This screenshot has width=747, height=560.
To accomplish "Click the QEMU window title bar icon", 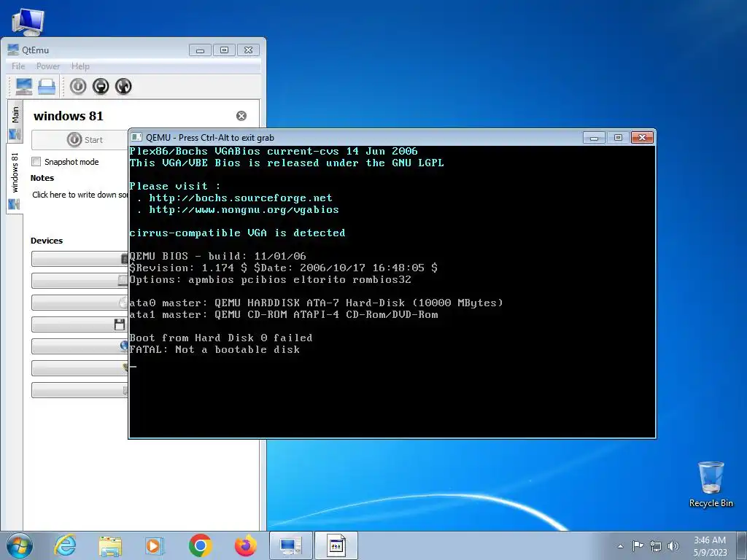I will click(x=136, y=137).
